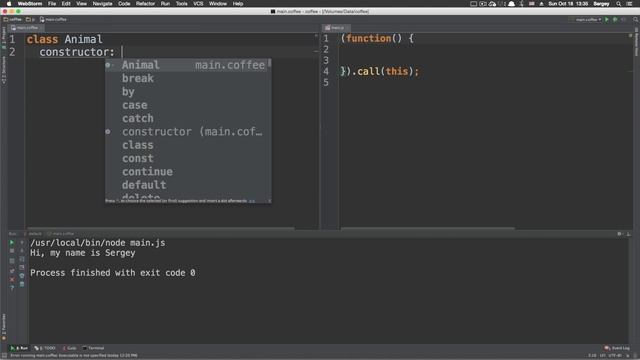This screenshot has width=640, height=360.
Task: Click the left editor horizontal scrollbar
Action: tap(161, 228)
